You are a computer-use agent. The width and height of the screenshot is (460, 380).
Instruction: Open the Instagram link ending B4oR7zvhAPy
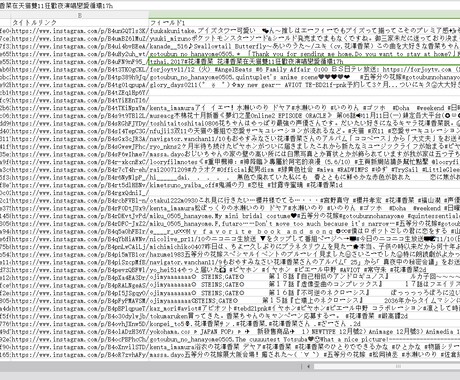point(80,355)
